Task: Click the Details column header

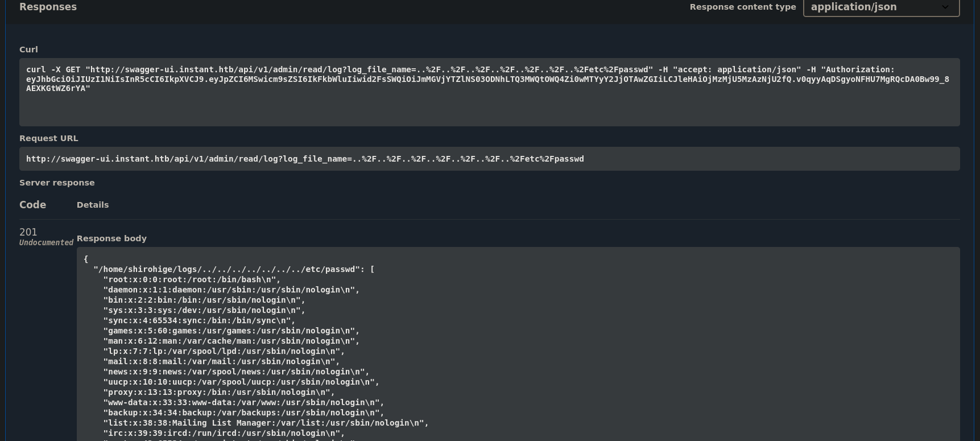Action: [x=93, y=205]
